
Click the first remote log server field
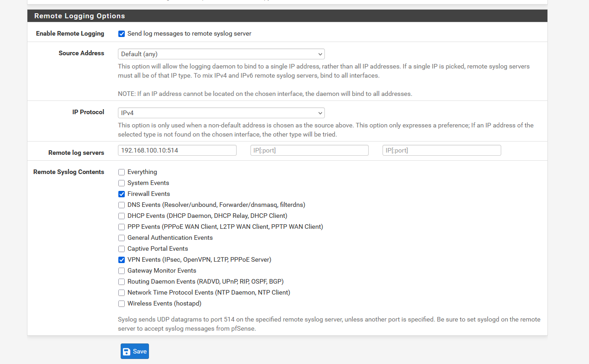(x=177, y=150)
